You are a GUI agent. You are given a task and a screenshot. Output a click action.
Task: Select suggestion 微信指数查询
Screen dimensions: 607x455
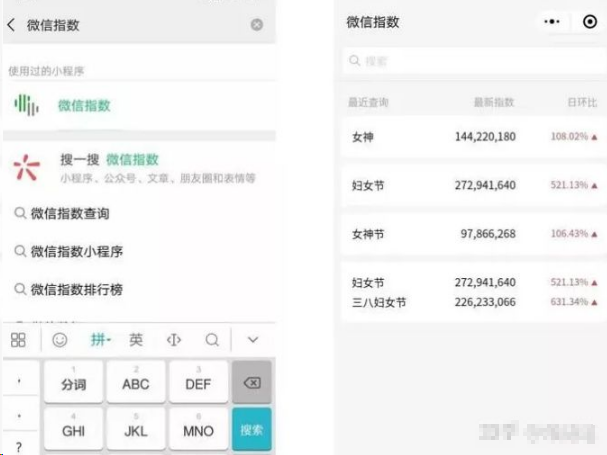coord(70,213)
